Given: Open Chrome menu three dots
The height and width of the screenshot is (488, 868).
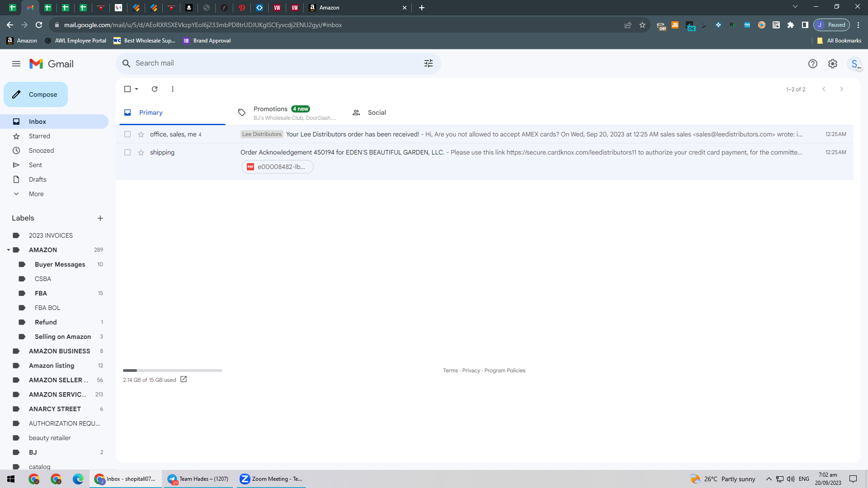Looking at the screenshot, I should 859,25.
